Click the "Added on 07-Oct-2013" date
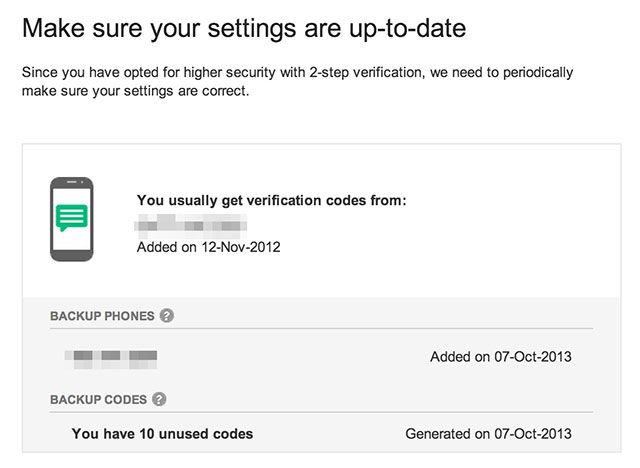This screenshot has height=468, width=640. [501, 356]
